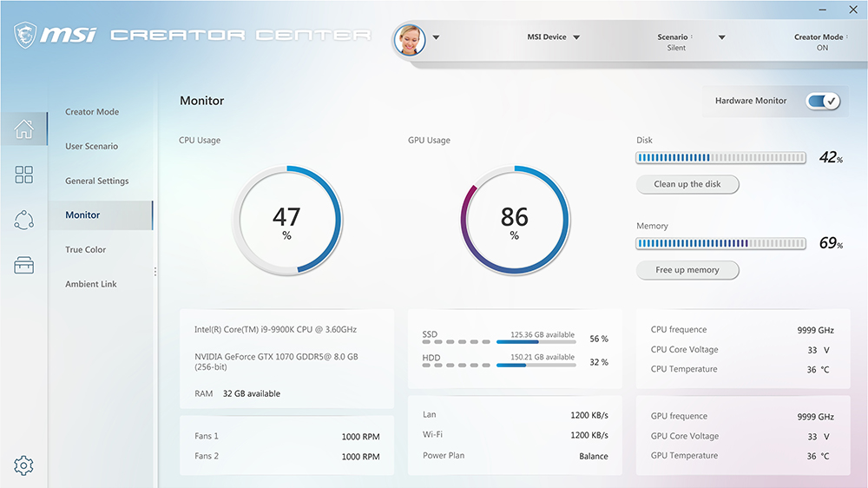This screenshot has width=868, height=488.
Task: Click the Fans 1 1000 RPM value
Action: pos(360,437)
